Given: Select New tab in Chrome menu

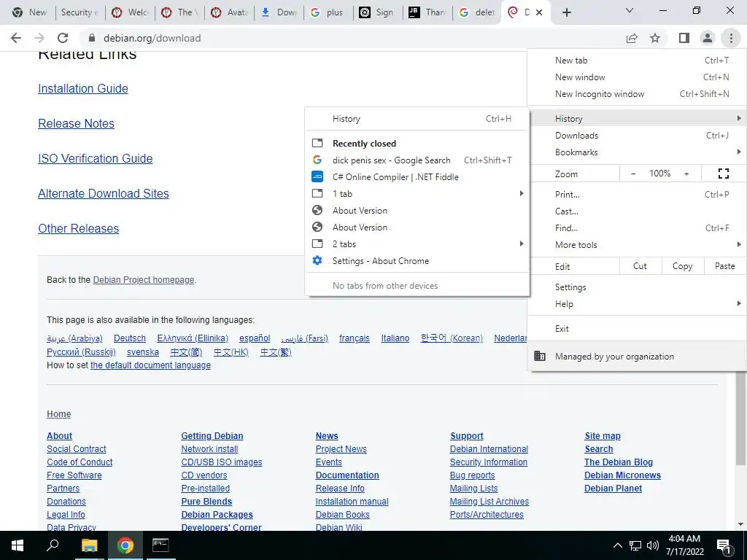Looking at the screenshot, I should pos(637,61).
